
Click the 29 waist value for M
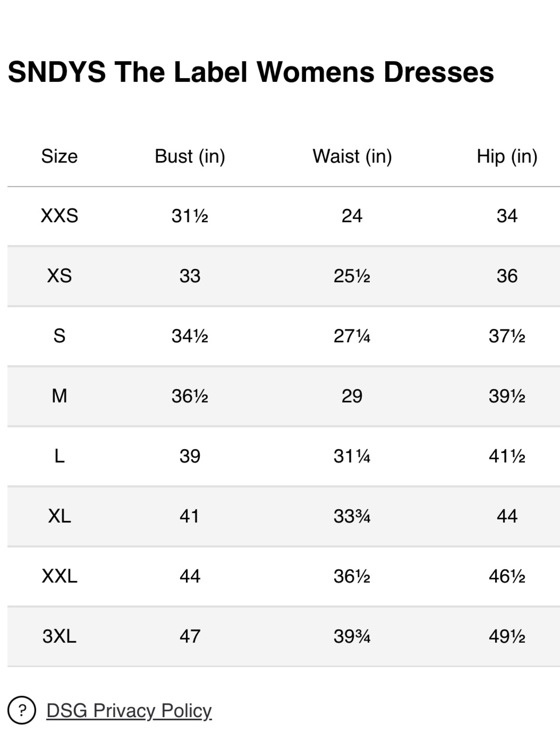[352, 396]
